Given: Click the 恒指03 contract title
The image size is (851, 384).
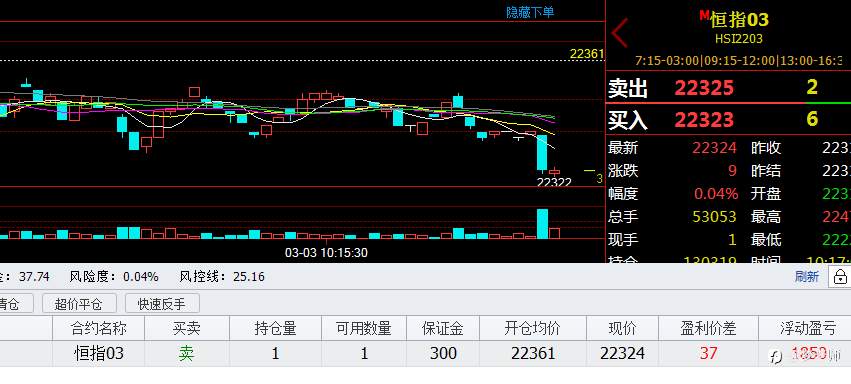Looking at the screenshot, I should point(739,20).
